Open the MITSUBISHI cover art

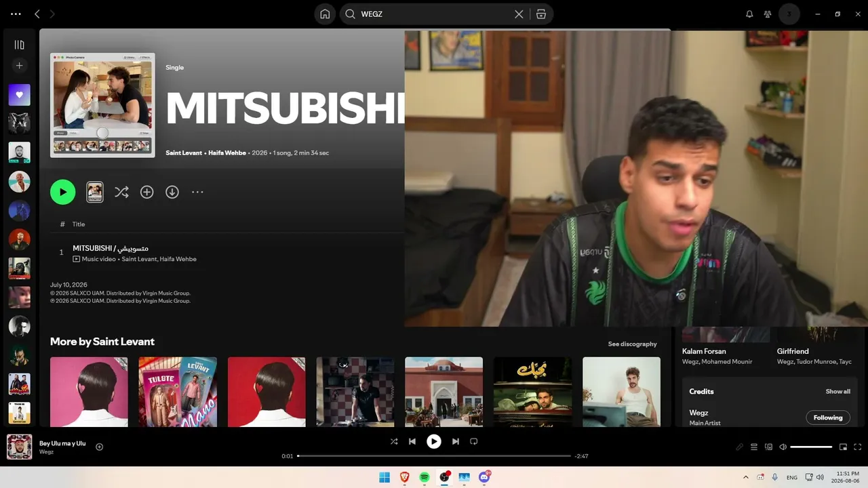point(102,105)
